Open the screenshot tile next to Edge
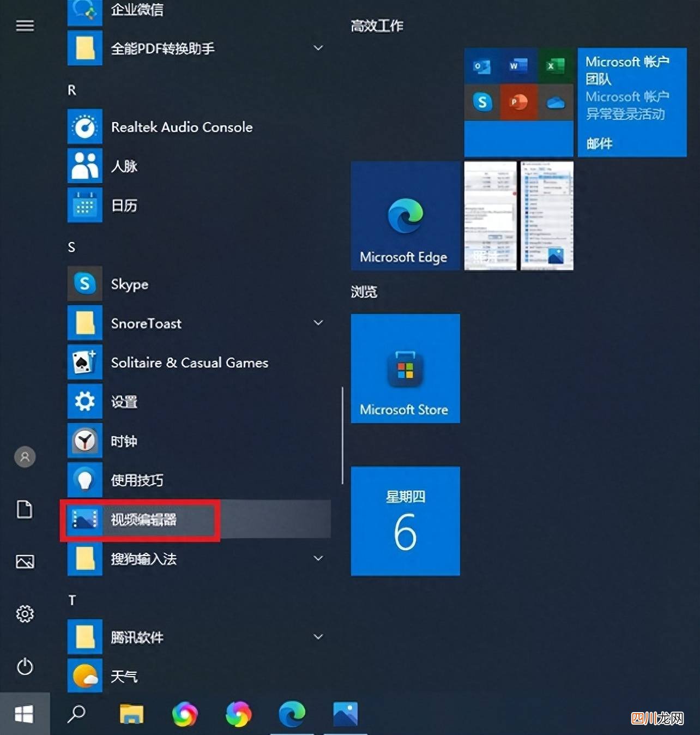The height and width of the screenshot is (735, 700). (x=490, y=215)
